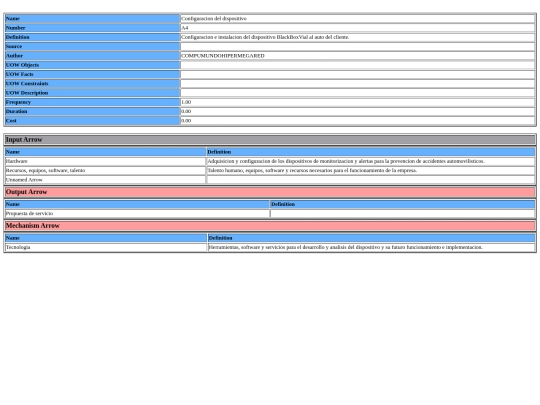Click the 'Name' column header under Output Arrow
This screenshot has width=540, height=405.
tap(137, 204)
